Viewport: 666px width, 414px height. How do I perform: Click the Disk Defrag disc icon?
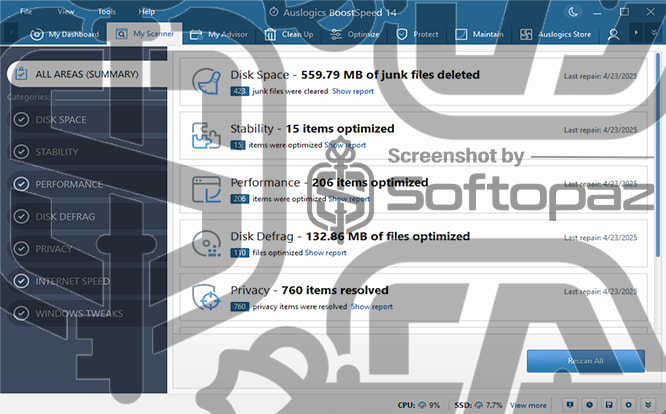pyautogui.click(x=206, y=243)
